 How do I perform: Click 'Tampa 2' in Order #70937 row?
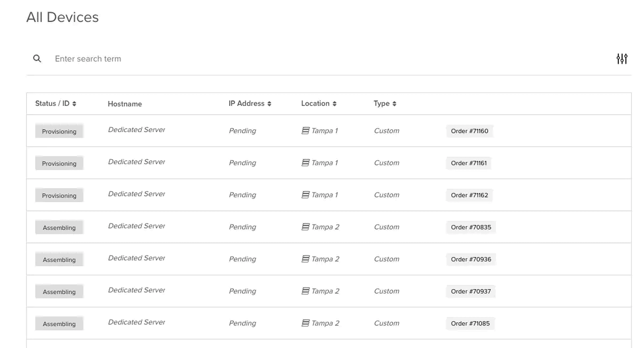(x=325, y=291)
